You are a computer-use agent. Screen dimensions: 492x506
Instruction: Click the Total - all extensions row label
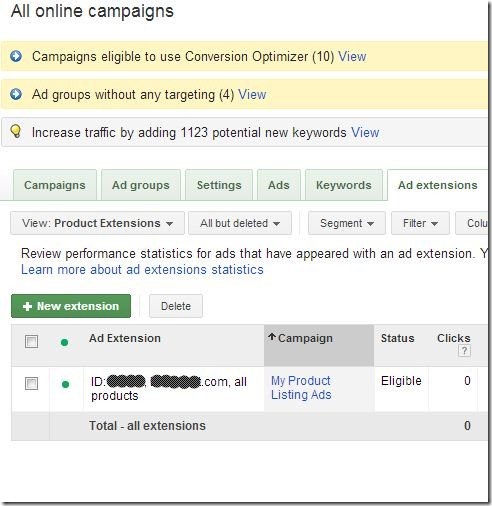click(147, 426)
